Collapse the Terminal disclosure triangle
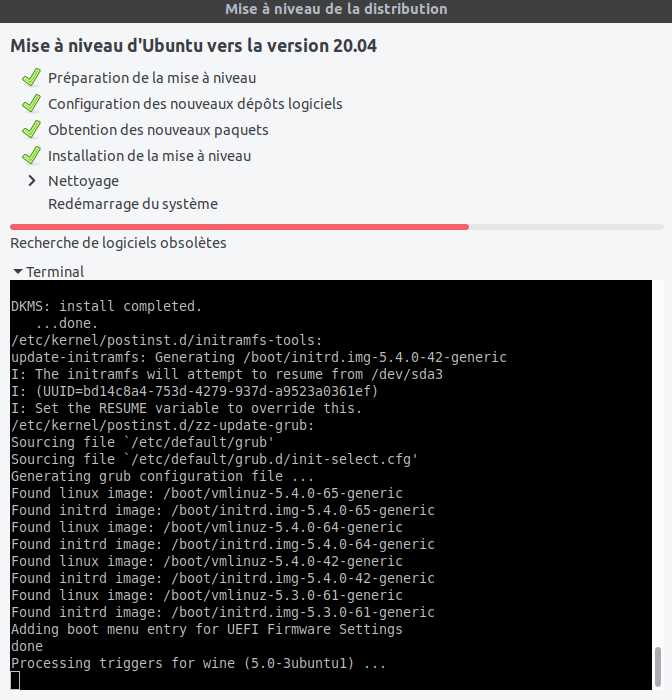The image size is (672, 700). pyautogui.click(x=17, y=272)
